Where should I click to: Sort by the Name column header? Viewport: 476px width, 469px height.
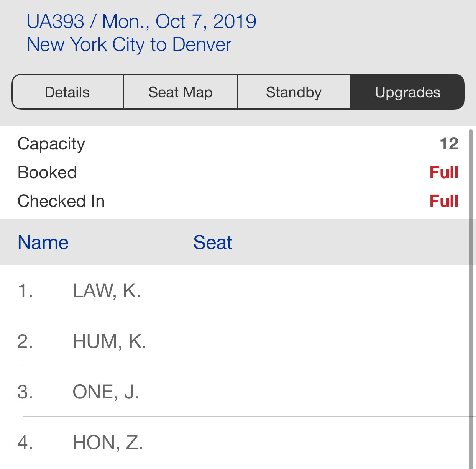[x=43, y=243]
